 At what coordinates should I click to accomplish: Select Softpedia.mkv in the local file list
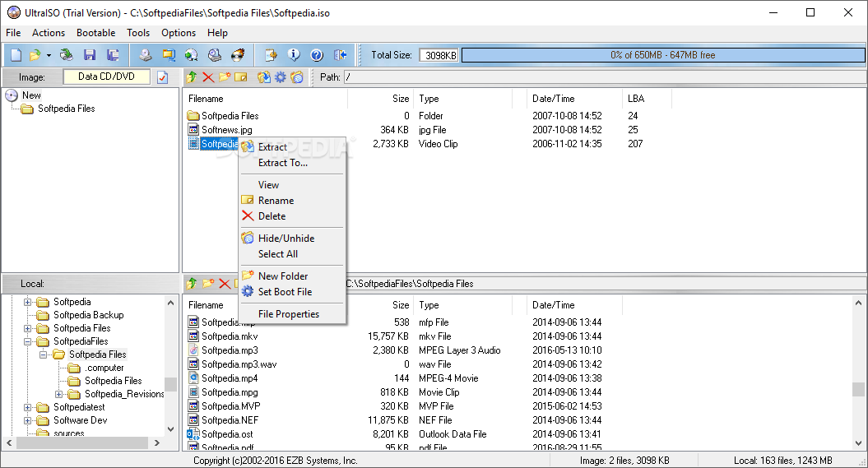pyautogui.click(x=230, y=336)
